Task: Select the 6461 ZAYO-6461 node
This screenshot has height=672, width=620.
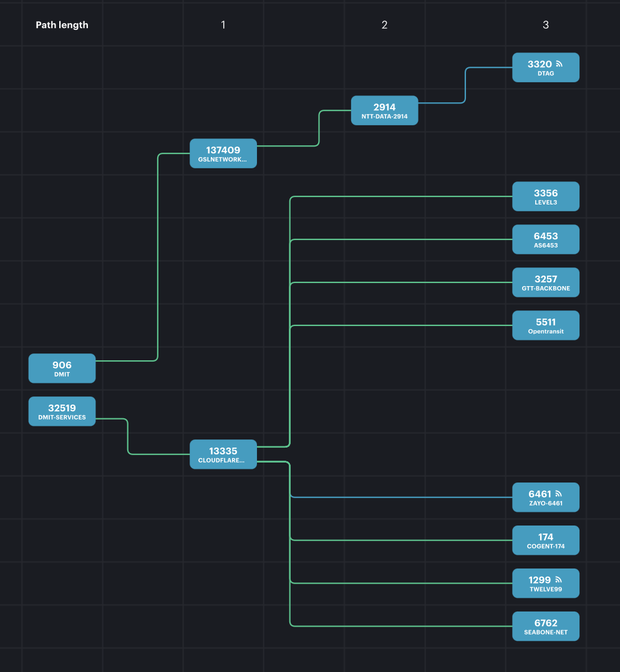Action: point(545,497)
